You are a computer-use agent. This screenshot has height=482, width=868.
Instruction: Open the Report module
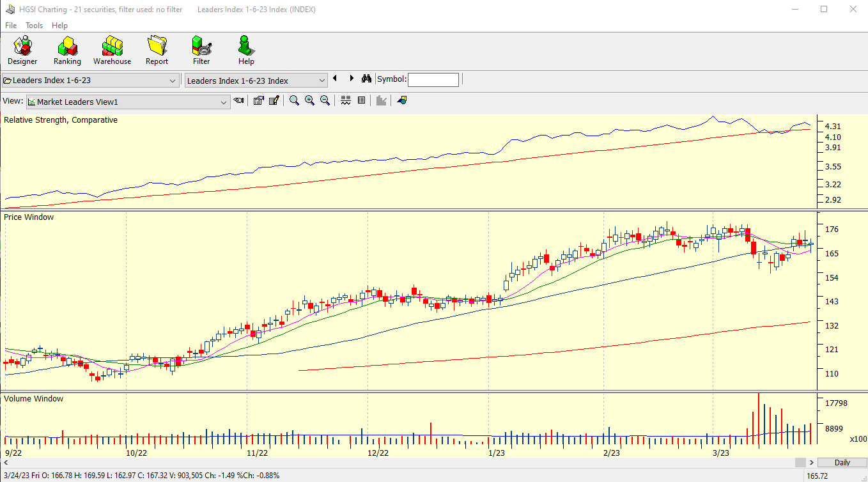(x=157, y=51)
